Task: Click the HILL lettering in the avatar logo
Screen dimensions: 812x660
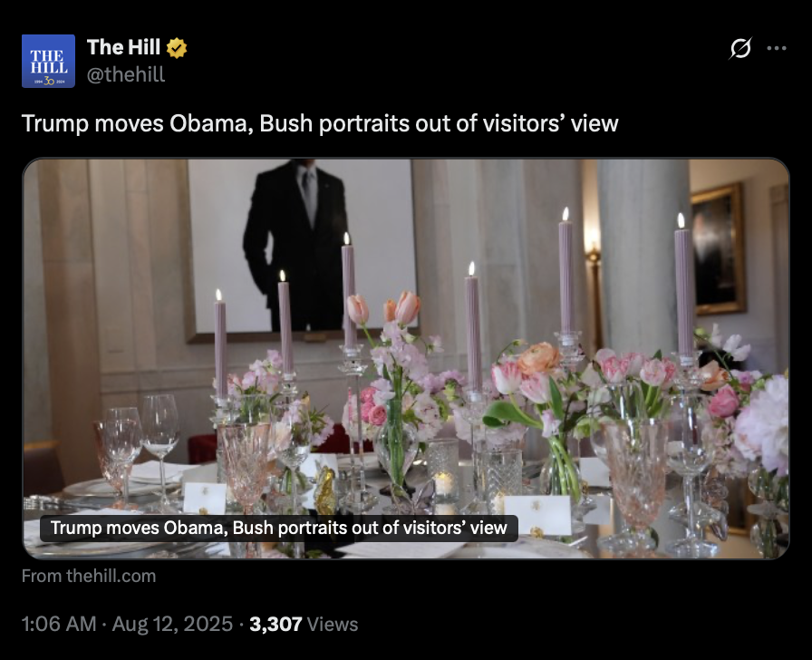Action: (x=49, y=68)
